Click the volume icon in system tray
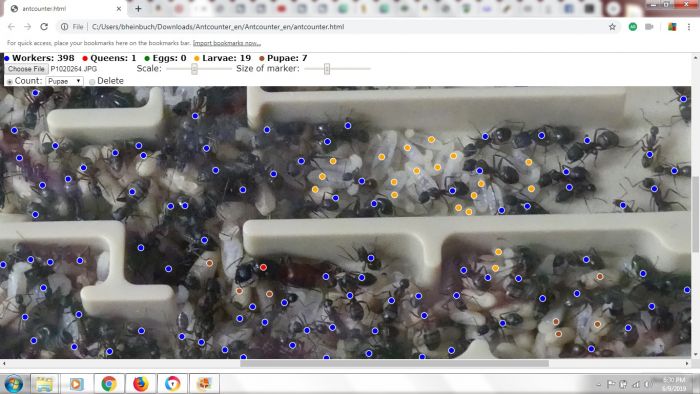The height and width of the screenshot is (394, 700). click(647, 384)
